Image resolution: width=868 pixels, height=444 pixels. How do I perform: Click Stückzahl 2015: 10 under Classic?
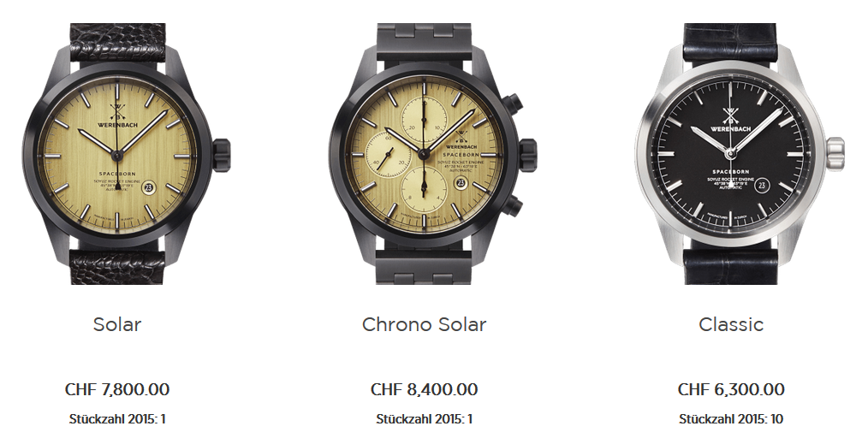click(x=731, y=419)
